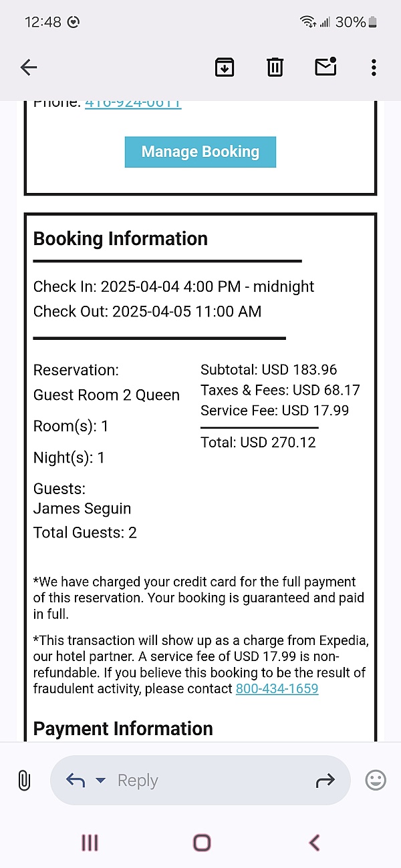Image resolution: width=401 pixels, height=868 pixels.
Task: Expand the reply type dropdown arrow
Action: (x=100, y=780)
